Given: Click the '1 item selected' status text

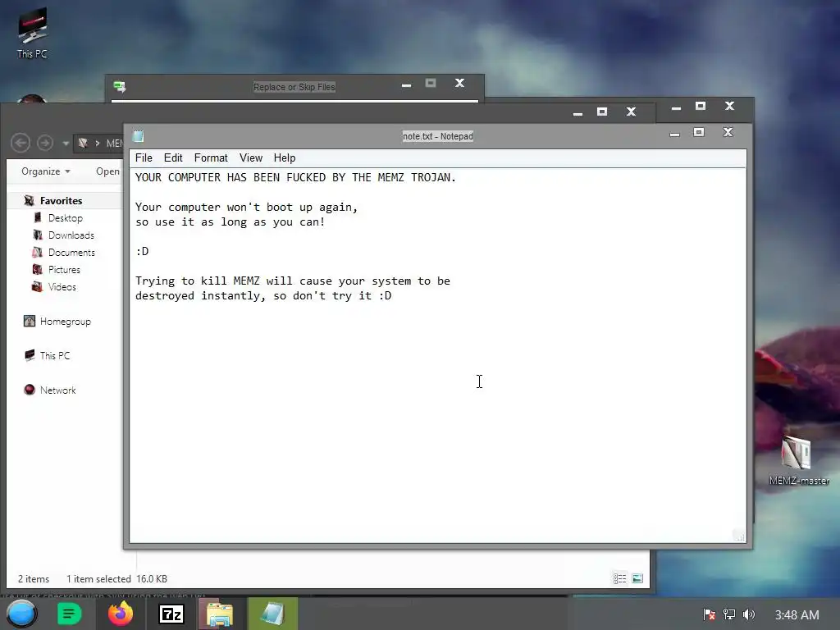Looking at the screenshot, I should 98,579.
